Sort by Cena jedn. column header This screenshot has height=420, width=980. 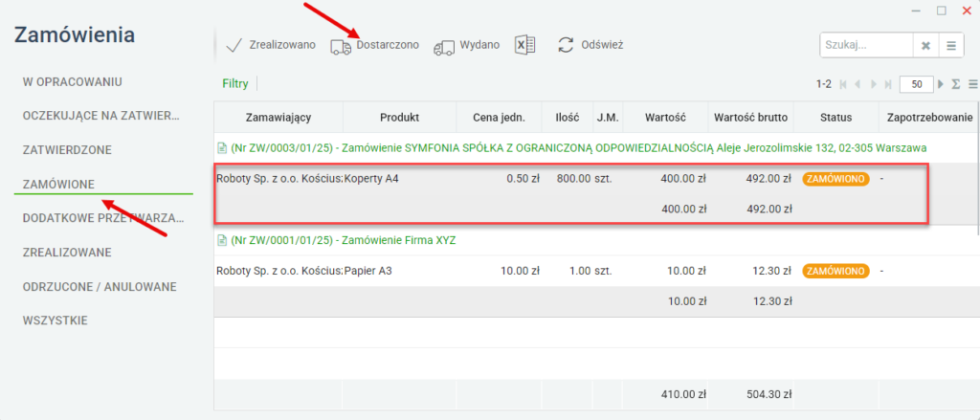point(500,117)
